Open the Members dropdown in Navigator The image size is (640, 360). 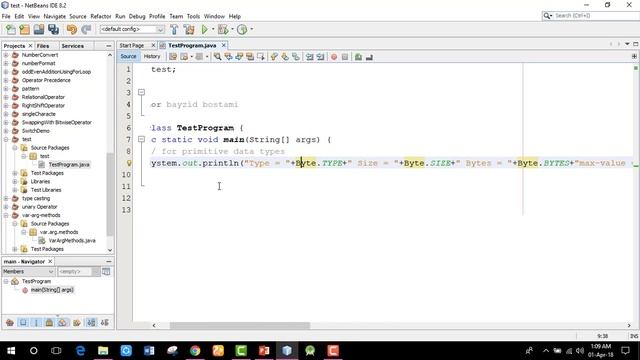coord(28,271)
